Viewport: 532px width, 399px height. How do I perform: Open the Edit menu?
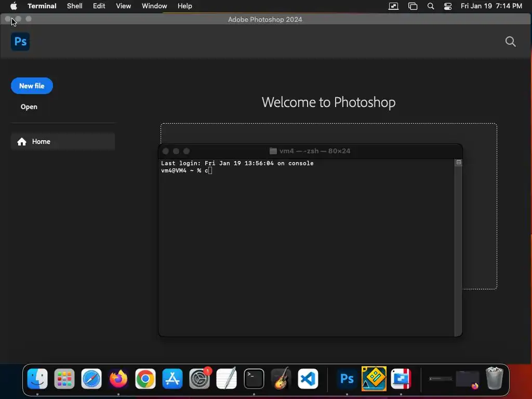coord(99,6)
